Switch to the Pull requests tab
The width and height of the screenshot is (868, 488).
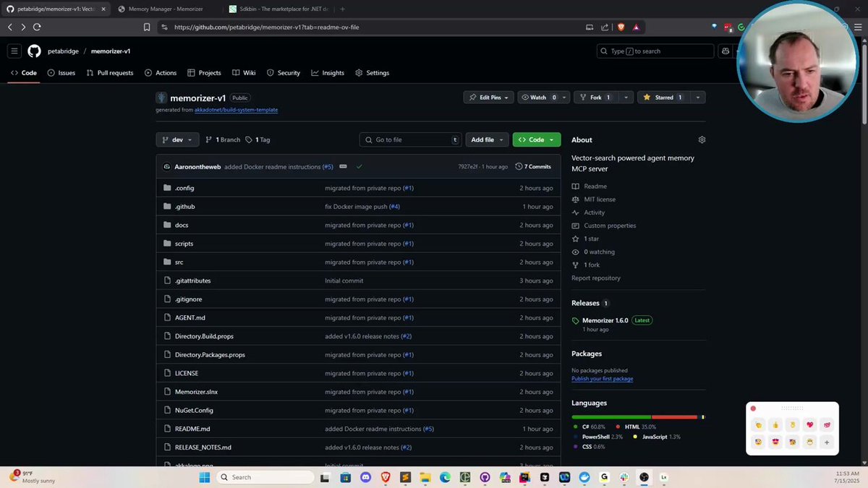coord(110,73)
